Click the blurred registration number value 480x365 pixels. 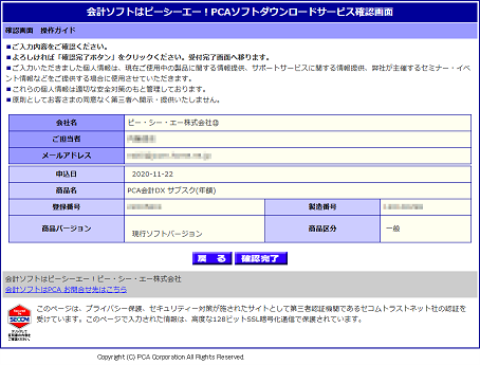pyautogui.click(x=144, y=207)
